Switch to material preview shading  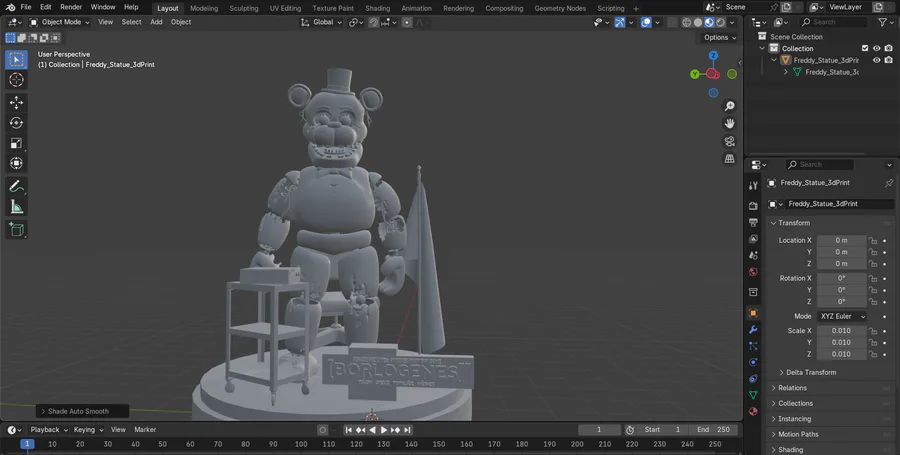(x=709, y=22)
